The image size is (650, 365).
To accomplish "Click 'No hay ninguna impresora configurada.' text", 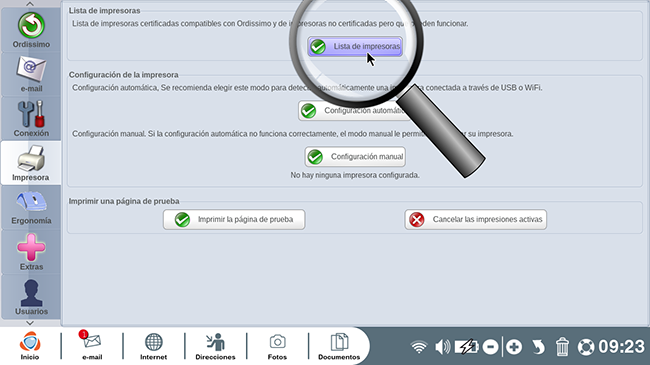I will coord(355,175).
